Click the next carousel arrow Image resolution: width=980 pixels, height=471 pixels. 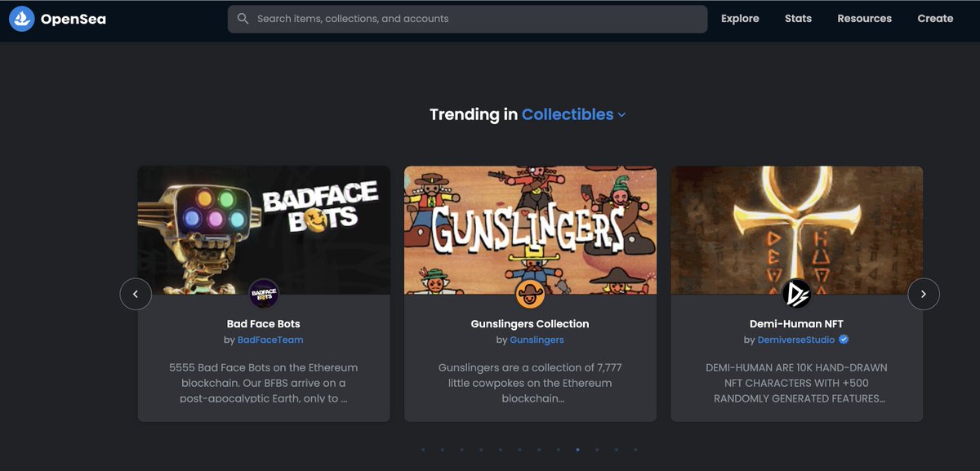pyautogui.click(x=924, y=293)
